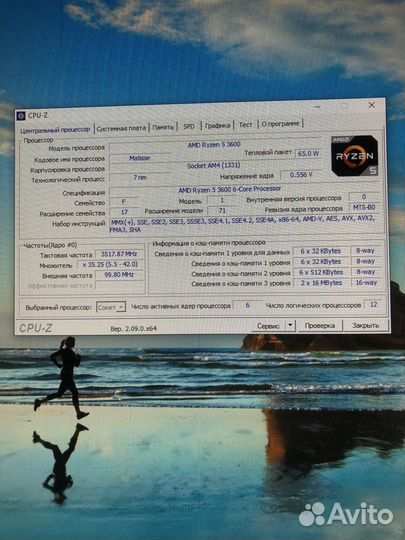The height and width of the screenshot is (540, 405).
Task: Click the Matisse code name field
Action: [139, 158]
